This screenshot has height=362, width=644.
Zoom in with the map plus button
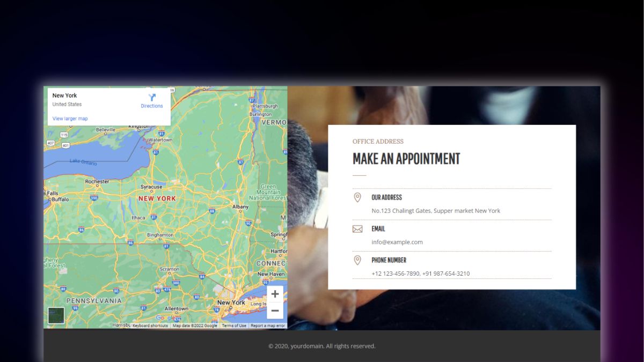point(275,294)
